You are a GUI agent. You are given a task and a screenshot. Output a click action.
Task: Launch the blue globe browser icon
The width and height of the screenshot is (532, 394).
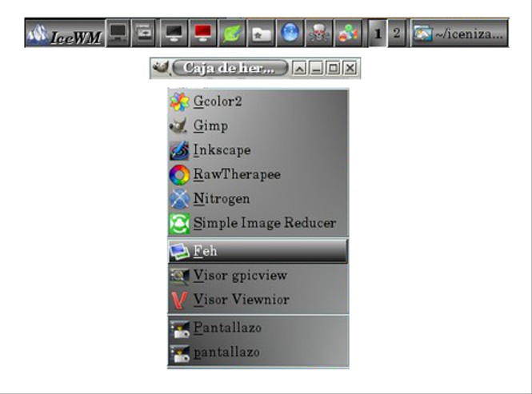click(290, 34)
